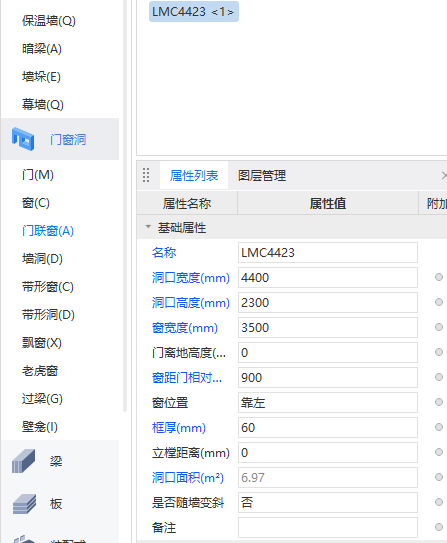
Task: Select 门联窗(A) in sidebar
Action: pyautogui.click(x=48, y=231)
